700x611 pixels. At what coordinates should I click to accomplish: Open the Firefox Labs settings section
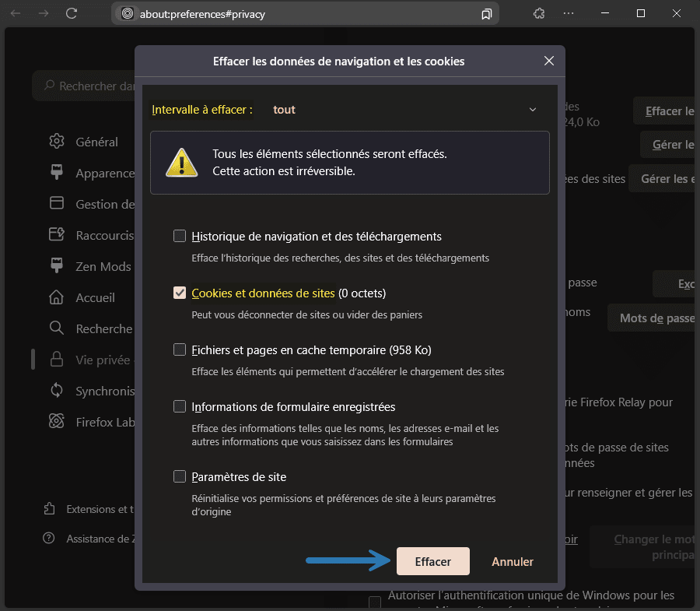[105, 422]
